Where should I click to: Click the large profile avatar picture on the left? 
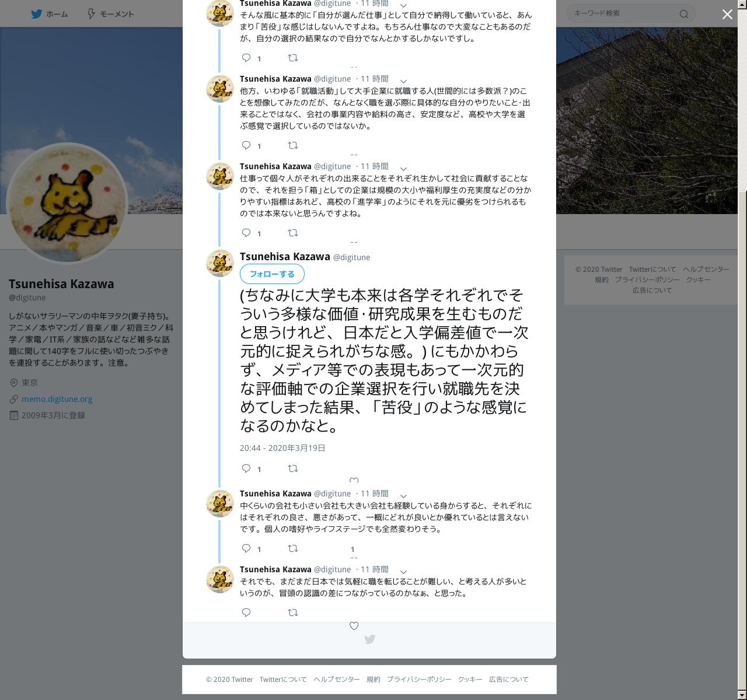67,204
